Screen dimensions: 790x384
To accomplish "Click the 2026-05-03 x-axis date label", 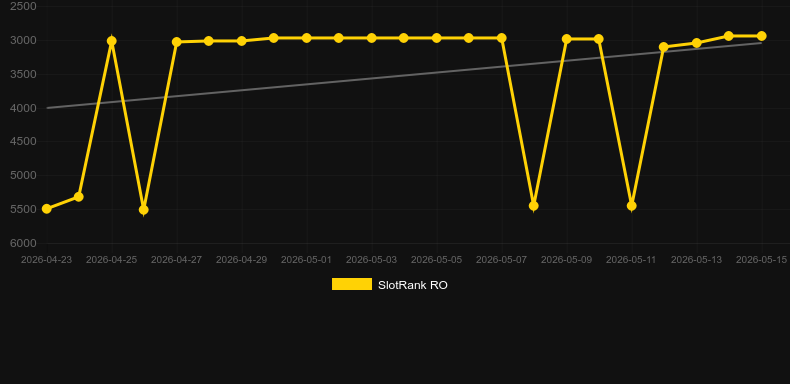I will coord(371,260).
